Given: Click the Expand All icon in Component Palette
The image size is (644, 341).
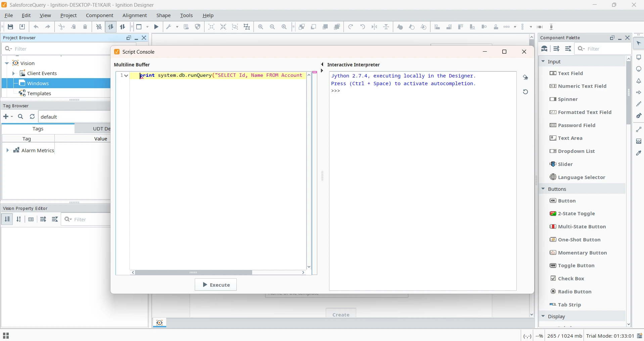Looking at the screenshot, I should [x=557, y=49].
